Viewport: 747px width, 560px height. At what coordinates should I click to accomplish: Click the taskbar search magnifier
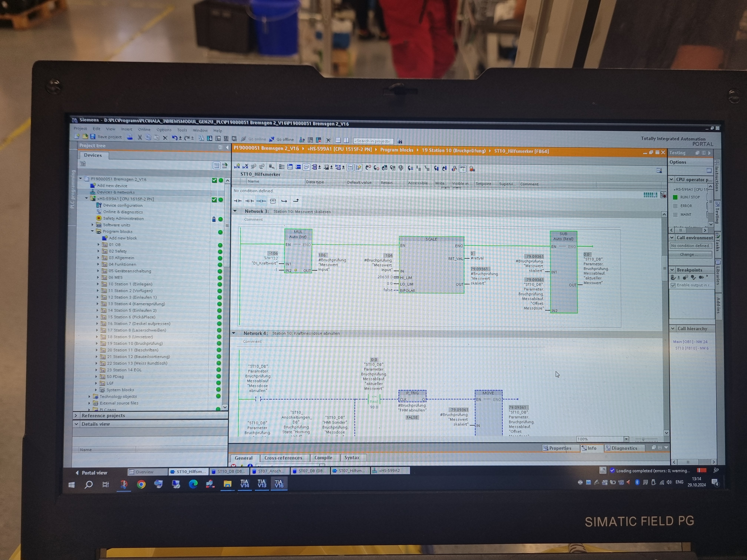pyautogui.click(x=89, y=485)
